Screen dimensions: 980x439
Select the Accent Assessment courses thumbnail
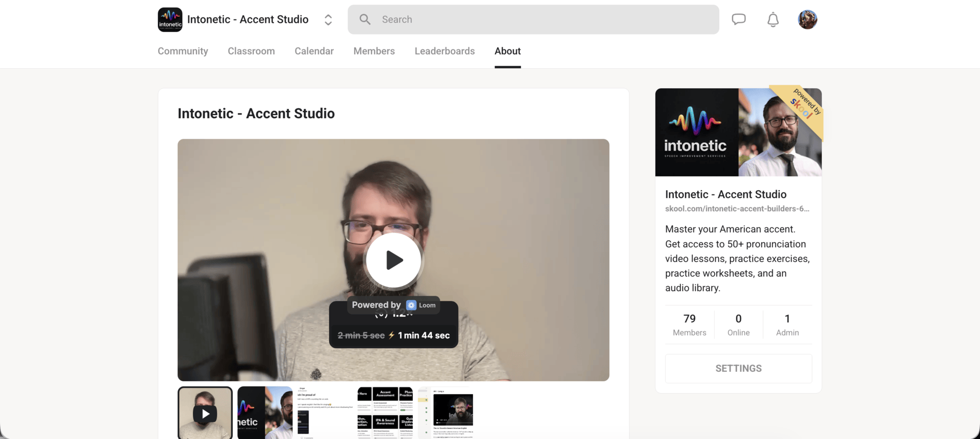pos(385,412)
